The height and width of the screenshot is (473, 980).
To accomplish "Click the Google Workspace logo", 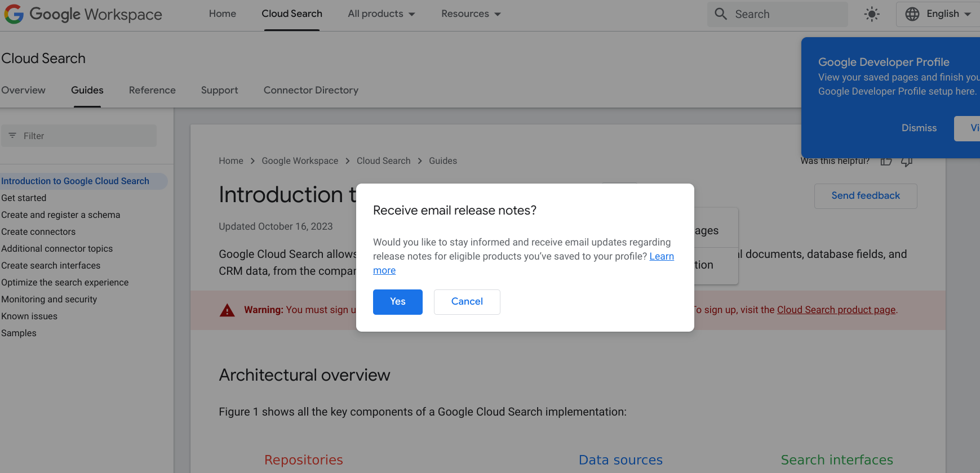I will tap(83, 14).
